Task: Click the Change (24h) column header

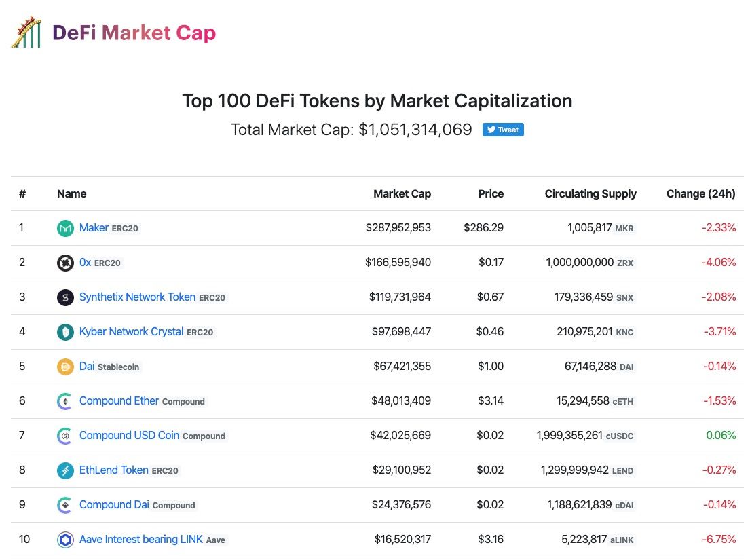Action: coord(700,193)
